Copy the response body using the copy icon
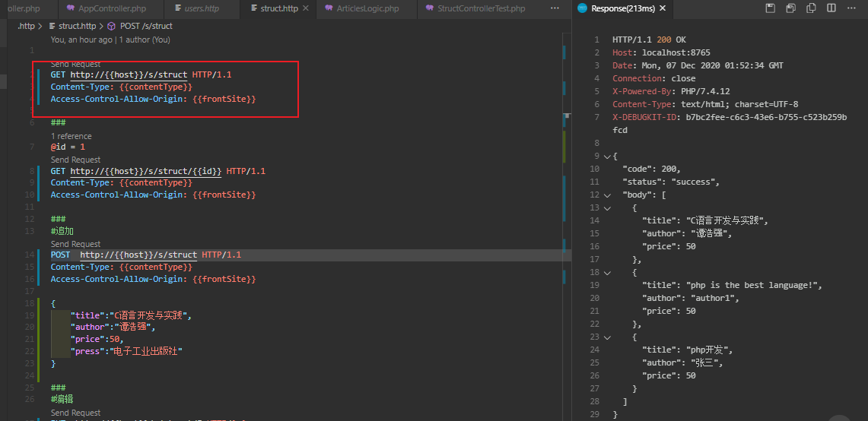 tap(811, 8)
